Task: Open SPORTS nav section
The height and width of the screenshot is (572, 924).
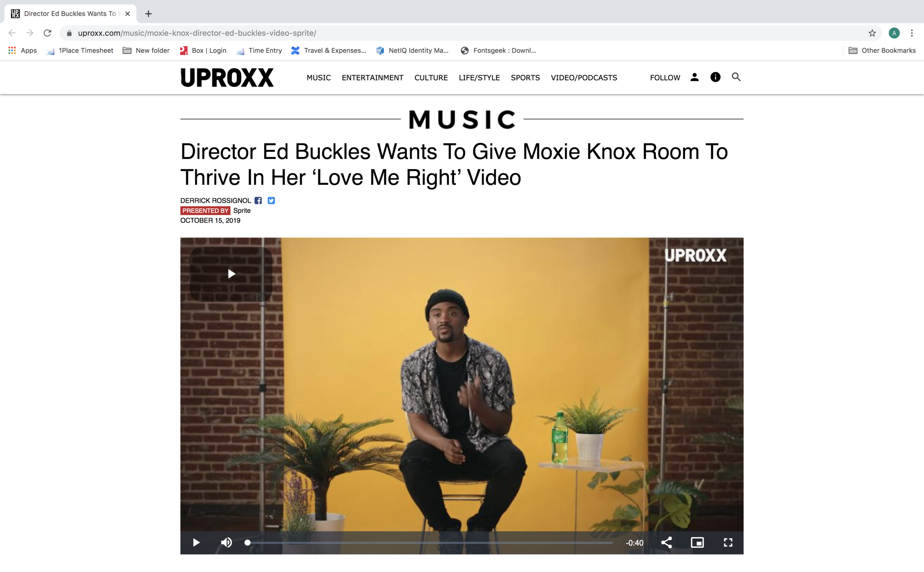Action: click(x=525, y=78)
